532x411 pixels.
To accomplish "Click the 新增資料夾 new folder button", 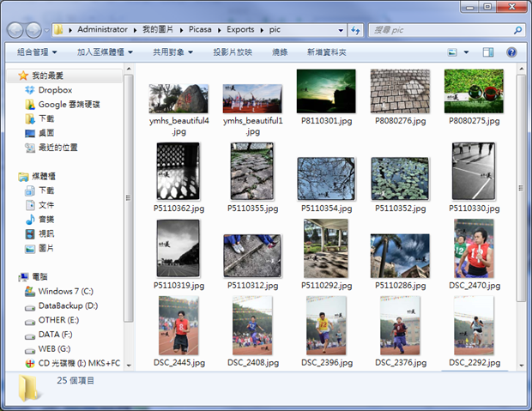I will [326, 52].
